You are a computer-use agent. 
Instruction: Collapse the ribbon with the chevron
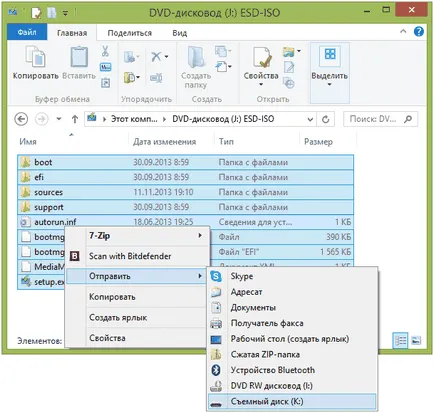point(403,31)
